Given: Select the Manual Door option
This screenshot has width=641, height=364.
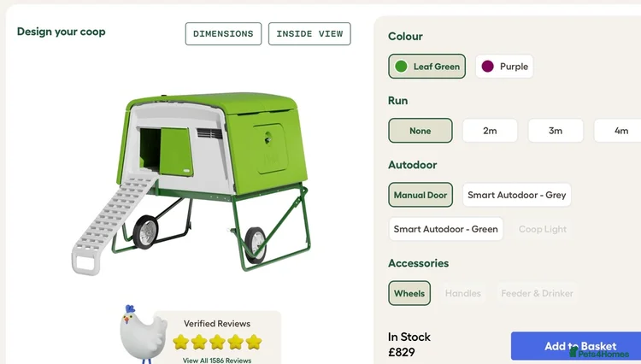Looking at the screenshot, I should pos(420,195).
